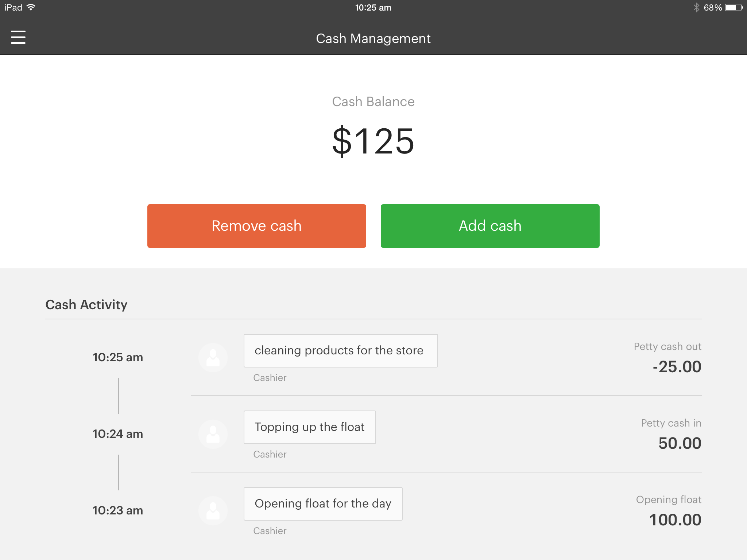Viewport: 747px width, 560px height.
Task: Open the hamburger navigation menu
Action: [x=18, y=37]
